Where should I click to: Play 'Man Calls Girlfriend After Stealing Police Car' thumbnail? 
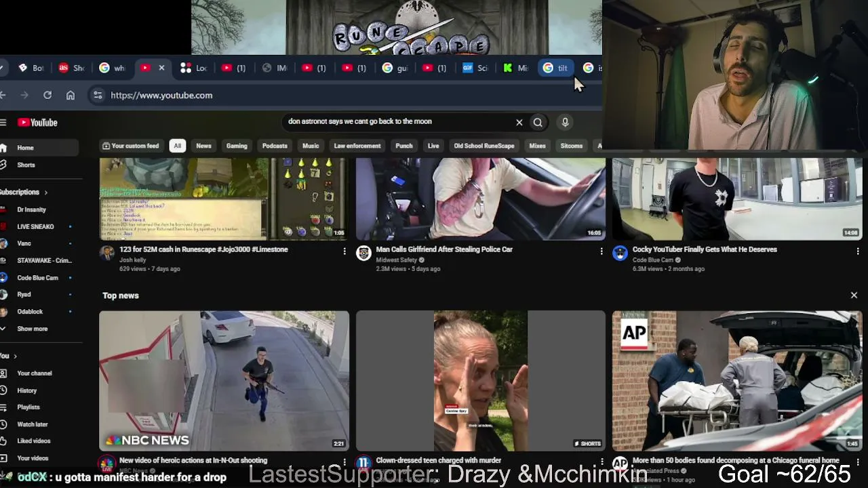480,199
